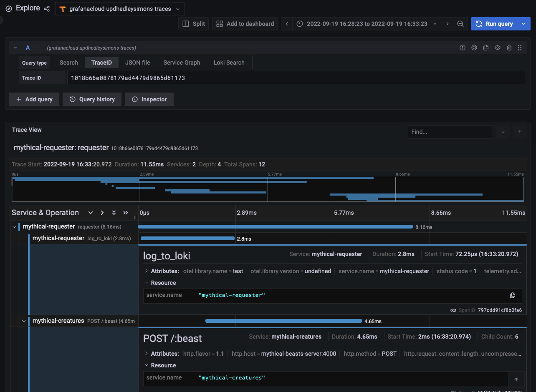
Task: Click the trace title mythical-requester: requester
Action: 61,148
